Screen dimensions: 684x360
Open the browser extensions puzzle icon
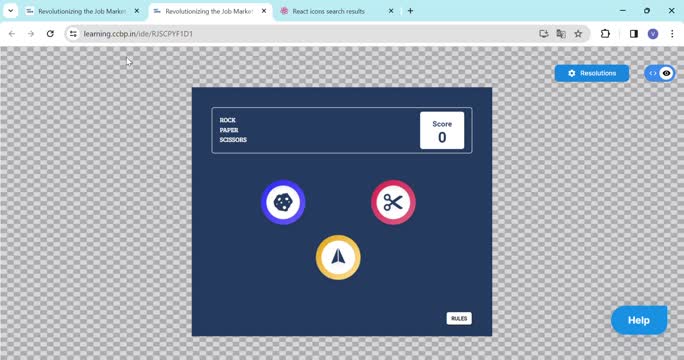pyautogui.click(x=605, y=34)
